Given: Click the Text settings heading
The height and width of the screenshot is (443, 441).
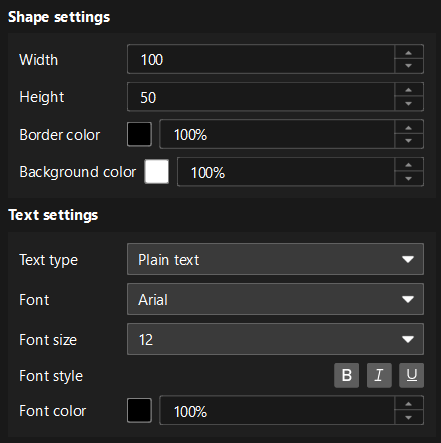Looking at the screenshot, I should click(53, 215).
